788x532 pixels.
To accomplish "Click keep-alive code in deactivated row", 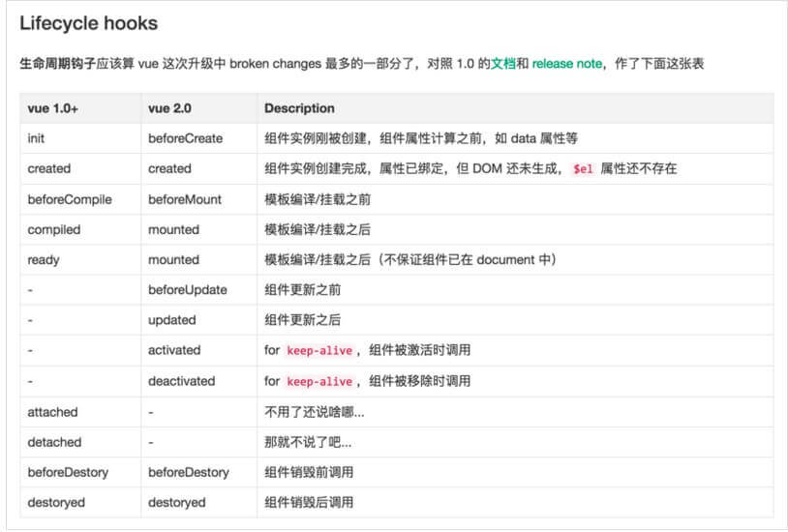I will 319,382.
